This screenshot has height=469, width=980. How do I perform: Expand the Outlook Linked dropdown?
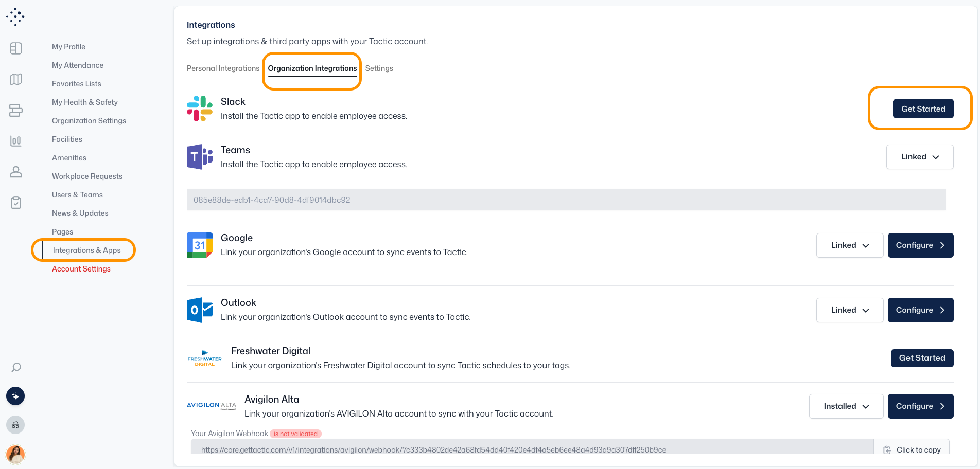point(849,310)
